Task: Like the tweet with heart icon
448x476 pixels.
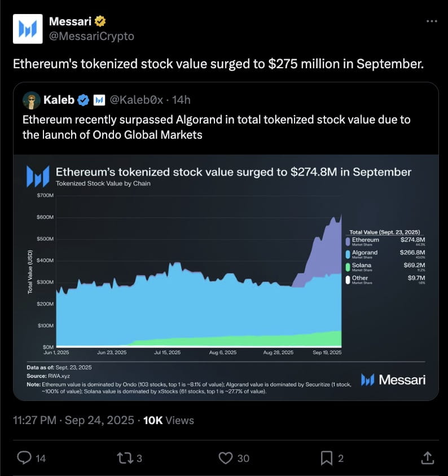Action: point(226,458)
